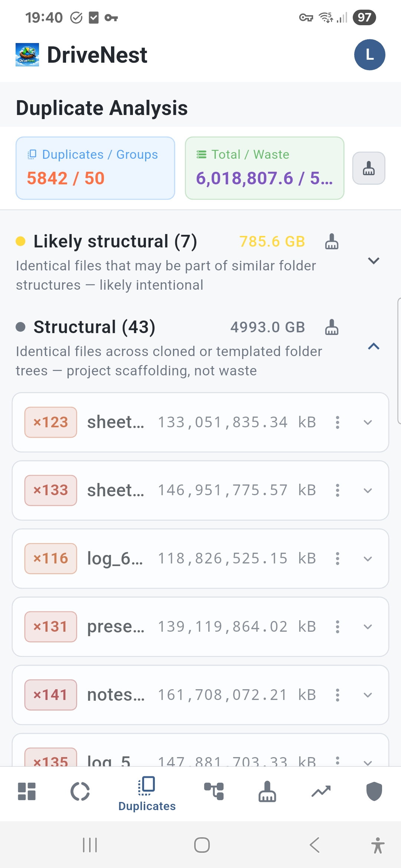Open more options for the ×116 log_6 group

pos(338,559)
